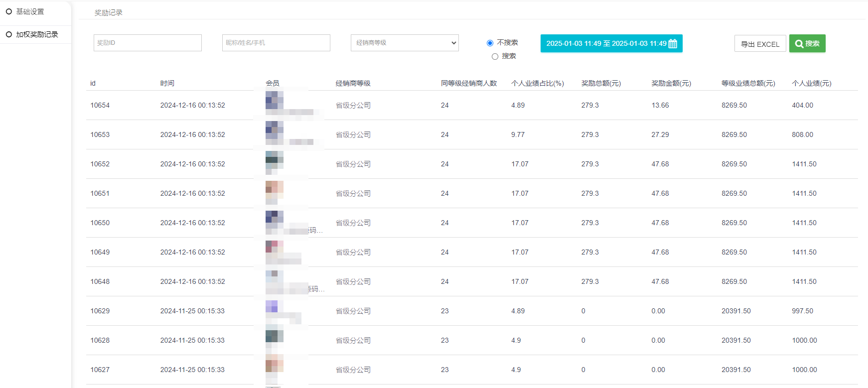Click member avatar in row 10648
Image resolution: width=868 pixels, height=388 pixels.
point(274,277)
